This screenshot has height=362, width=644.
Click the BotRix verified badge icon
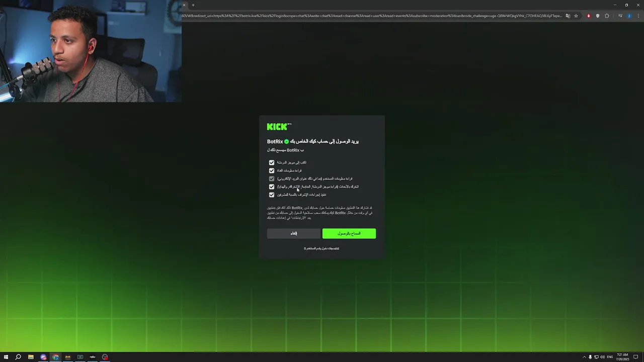(287, 142)
